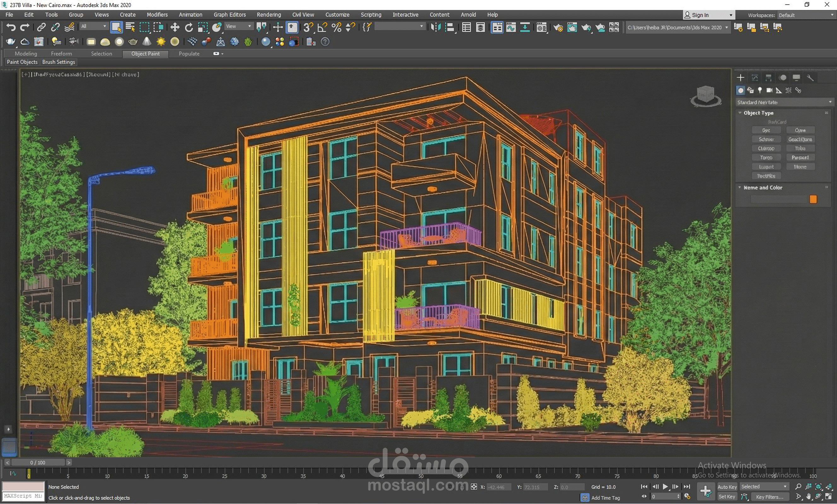Click the Time Configuration clock icon

(x=687, y=496)
